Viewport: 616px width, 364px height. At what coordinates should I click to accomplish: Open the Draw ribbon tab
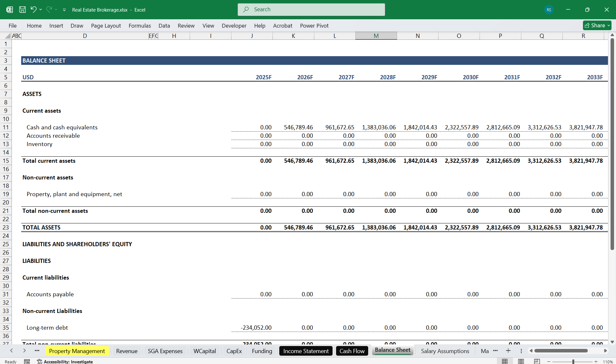pos(77,26)
